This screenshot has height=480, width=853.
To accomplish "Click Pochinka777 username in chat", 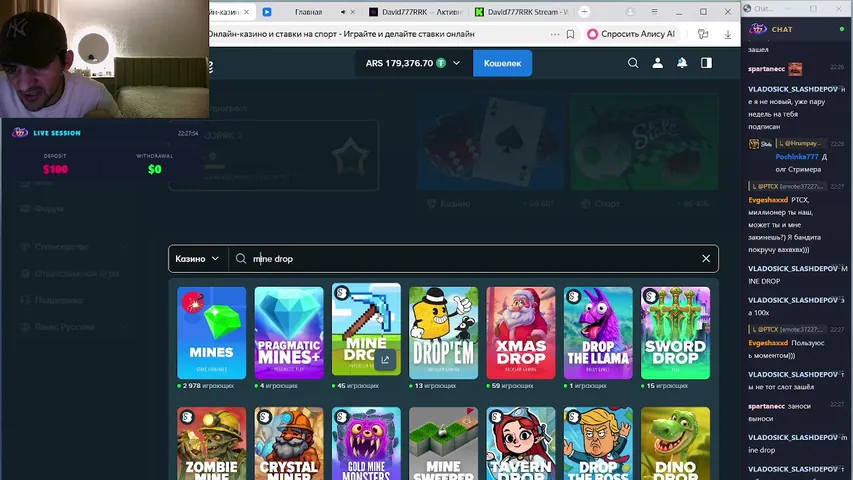I will (x=796, y=157).
